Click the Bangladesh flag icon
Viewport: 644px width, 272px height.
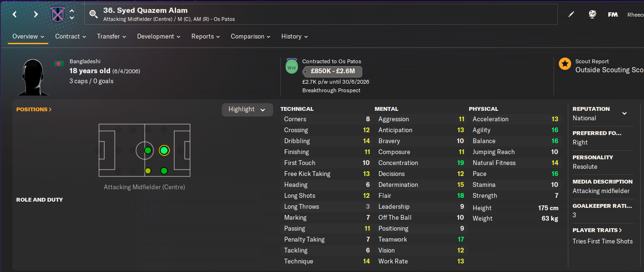(x=59, y=63)
